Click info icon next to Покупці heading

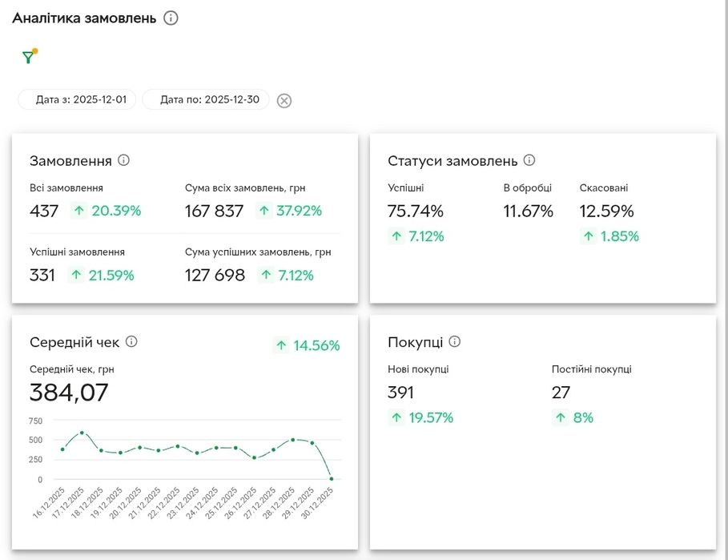pyautogui.click(x=455, y=341)
